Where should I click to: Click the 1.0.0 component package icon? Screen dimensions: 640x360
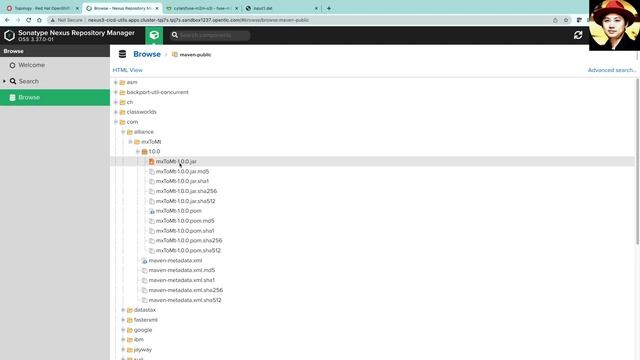tap(144, 151)
